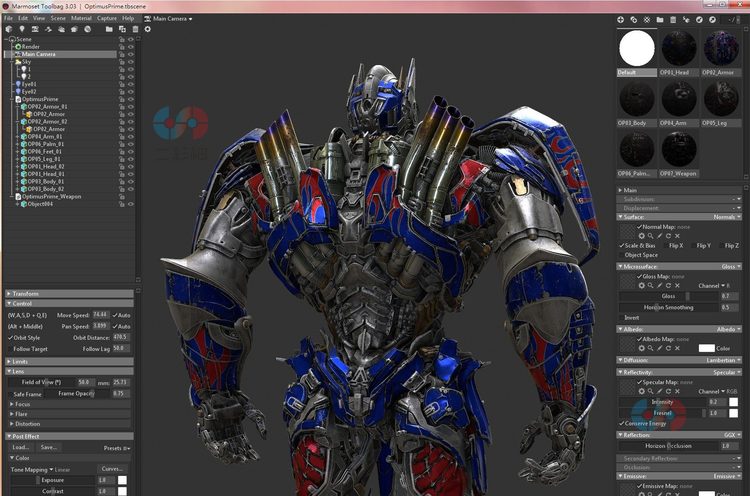The height and width of the screenshot is (496, 750).
Task: Open the Scene menu
Action: coord(58,18)
